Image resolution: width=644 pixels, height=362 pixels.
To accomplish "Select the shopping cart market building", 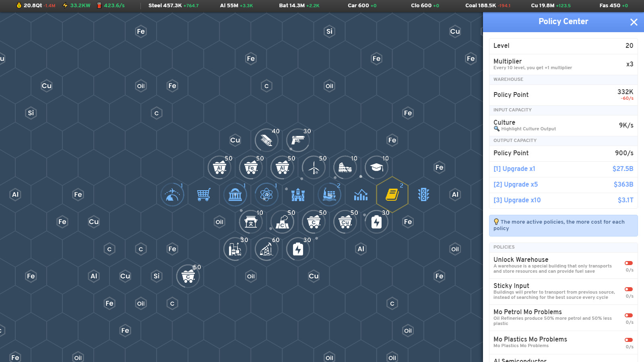I will [x=204, y=195].
